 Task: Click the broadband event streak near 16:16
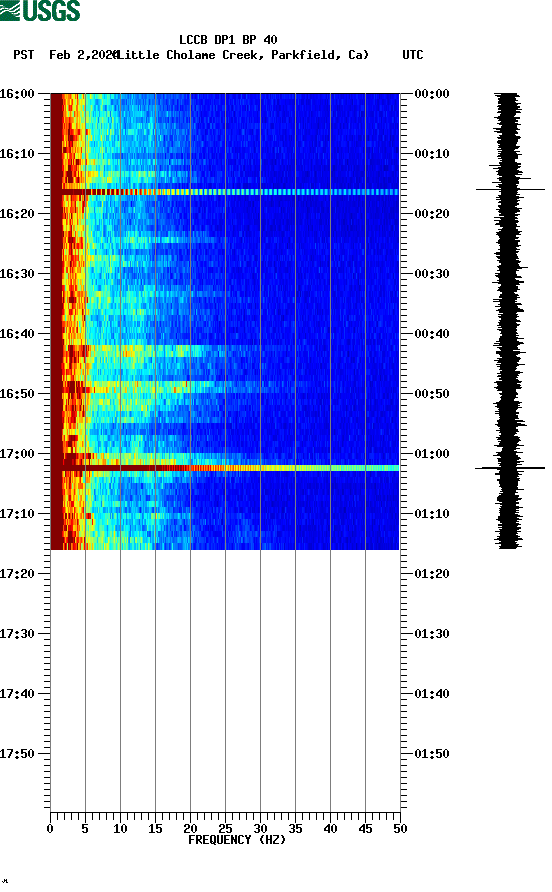tap(225, 192)
